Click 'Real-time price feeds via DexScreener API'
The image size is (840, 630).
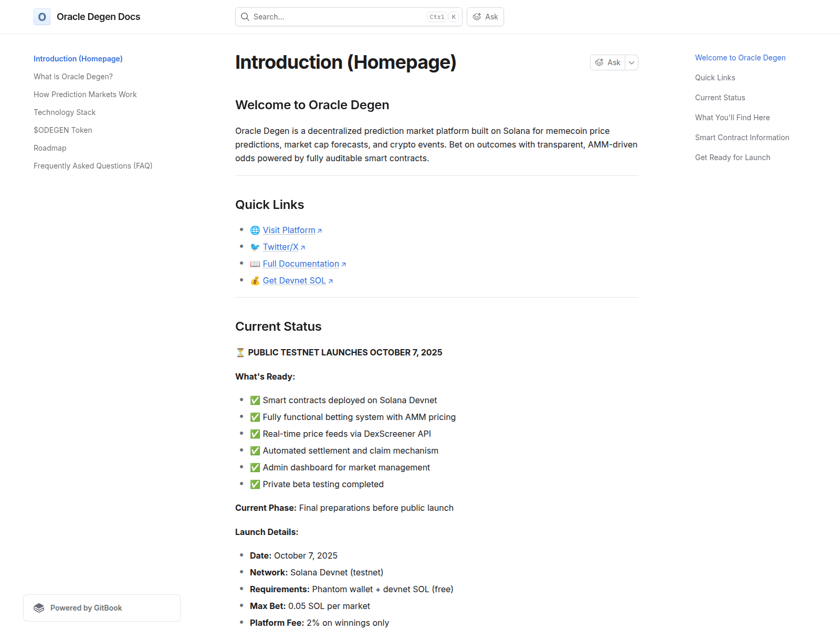click(x=347, y=434)
